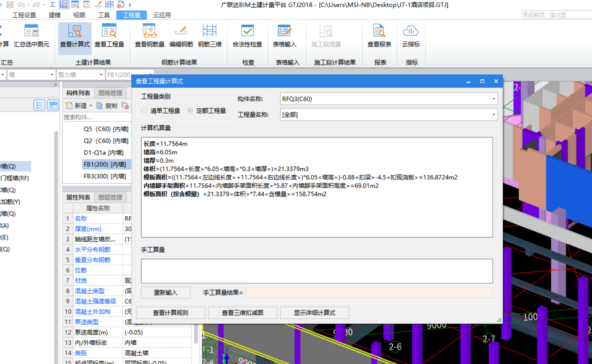The height and width of the screenshot is (364, 592).
Task: Click the Redo arrow icon
Action: 36,5
